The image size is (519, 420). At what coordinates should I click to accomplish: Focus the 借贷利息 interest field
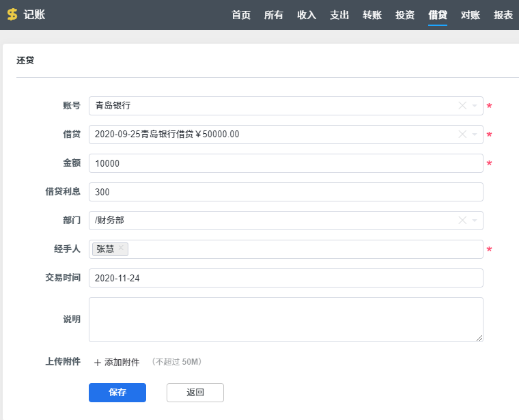click(x=285, y=192)
